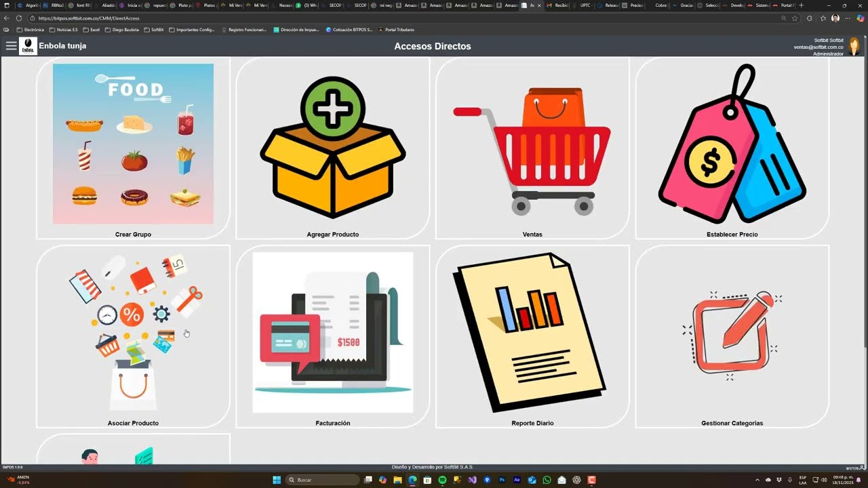The height and width of the screenshot is (488, 868).
Task: Open the hamburger menu next to Enbola logo
Action: (x=11, y=46)
